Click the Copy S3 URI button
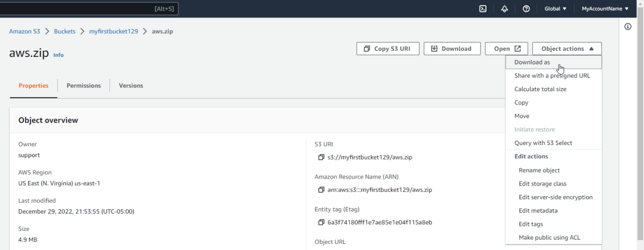The height and width of the screenshot is (250, 644). (387, 49)
